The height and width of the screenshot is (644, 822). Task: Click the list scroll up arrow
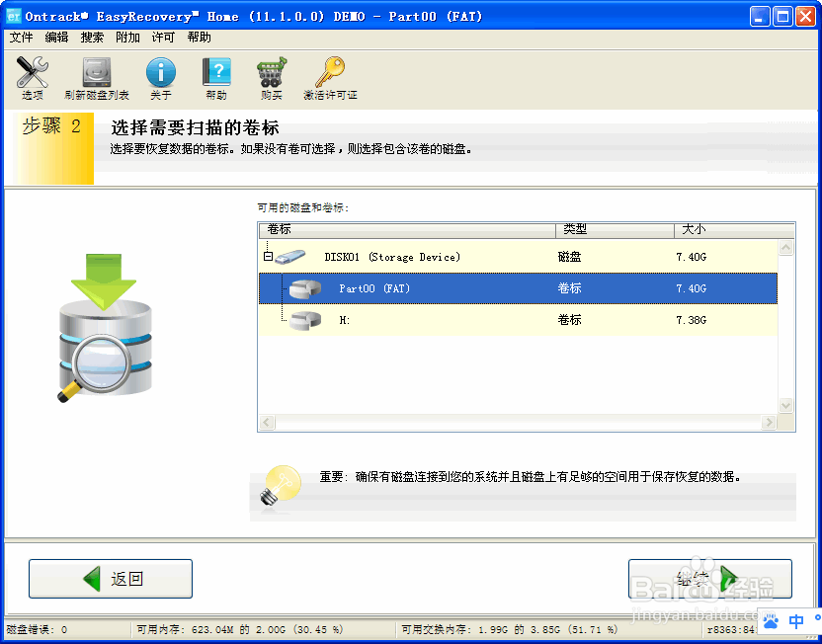tap(785, 247)
